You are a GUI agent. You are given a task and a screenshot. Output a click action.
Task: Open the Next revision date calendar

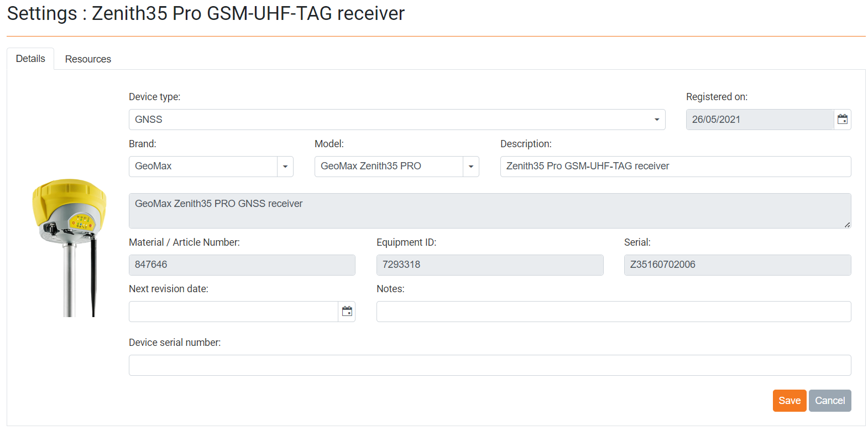(x=347, y=312)
